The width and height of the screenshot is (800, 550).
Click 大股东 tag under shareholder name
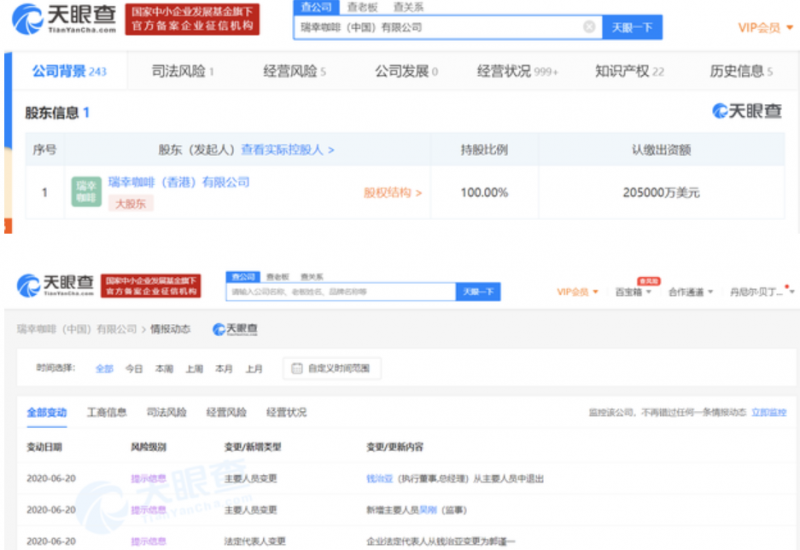click(x=131, y=204)
